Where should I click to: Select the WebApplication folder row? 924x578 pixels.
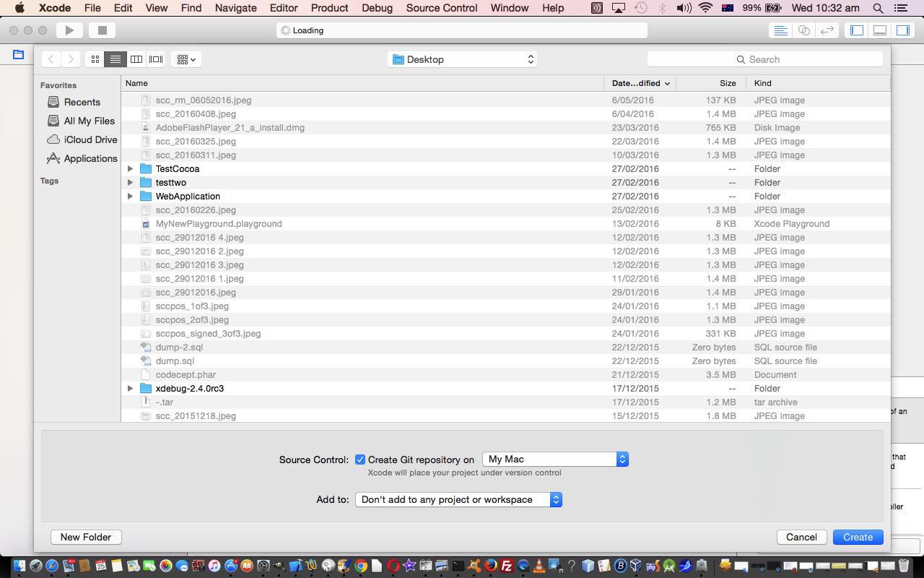tap(505, 197)
